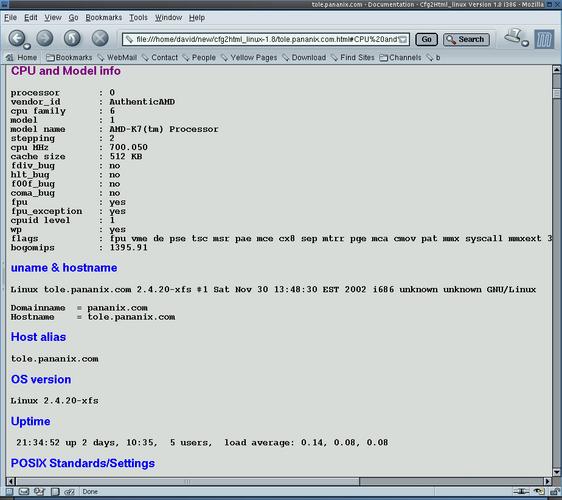Image resolution: width=562 pixels, height=500 pixels.
Task: Click the horizontal scrollbar thumb at bottom
Action: pos(188,481)
